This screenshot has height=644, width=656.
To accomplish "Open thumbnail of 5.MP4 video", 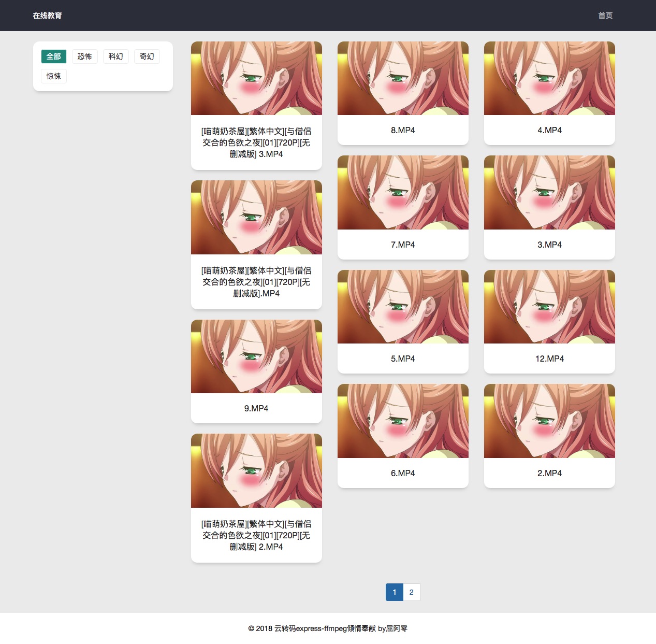I will coord(403,307).
